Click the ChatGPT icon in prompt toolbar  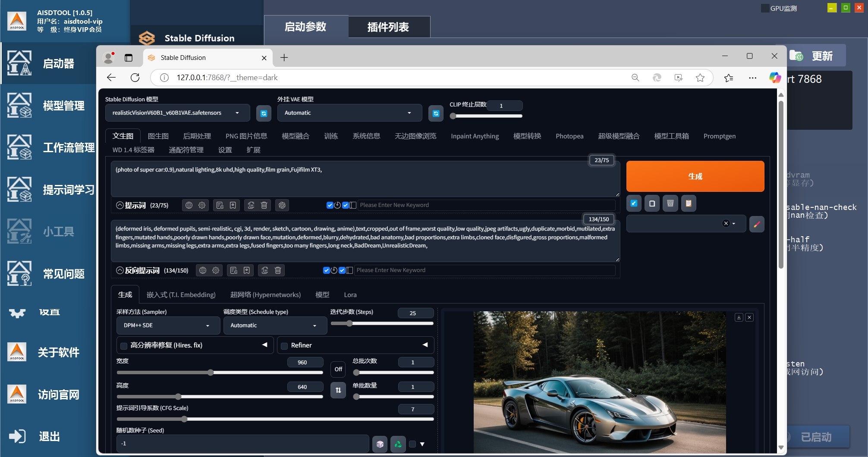point(282,205)
